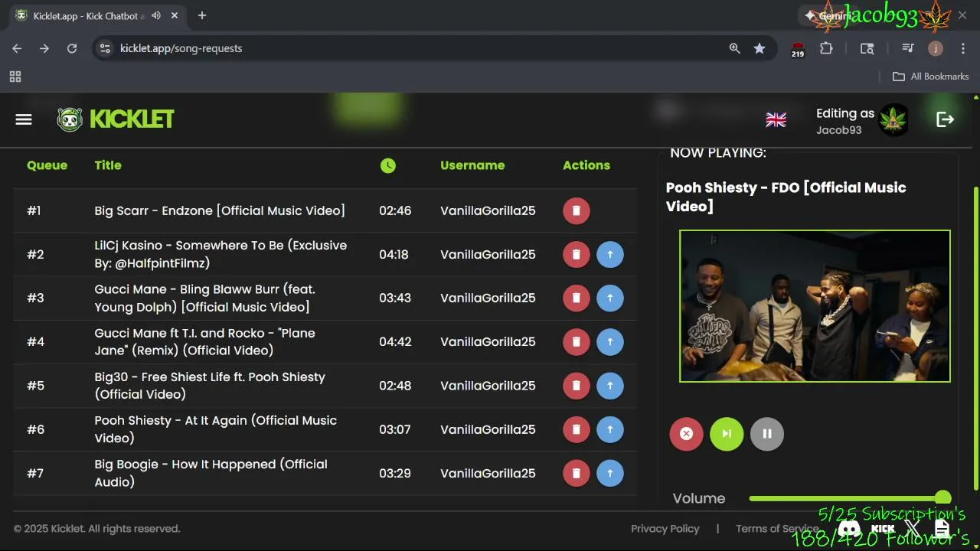Delete Plane Jane Remix from queue

577,341
